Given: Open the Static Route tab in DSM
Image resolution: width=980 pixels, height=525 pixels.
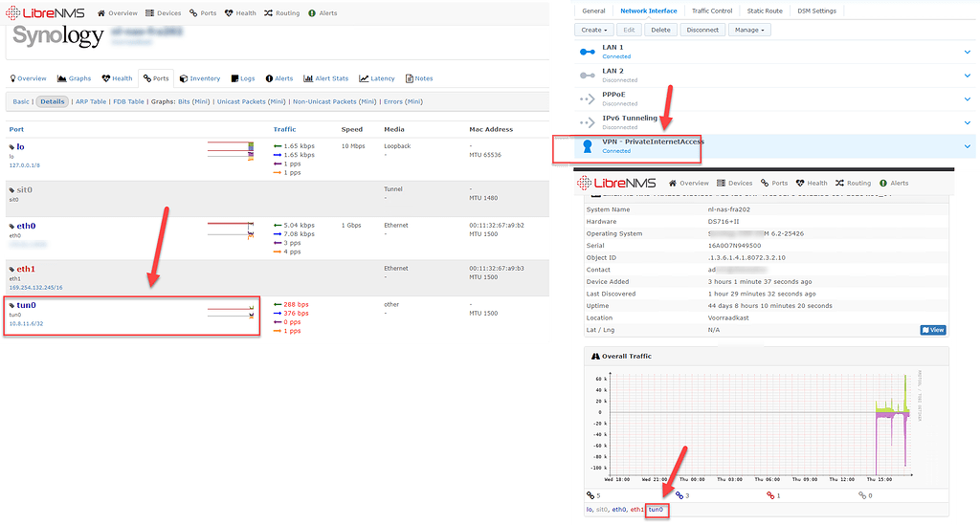Looking at the screenshot, I should click(765, 11).
